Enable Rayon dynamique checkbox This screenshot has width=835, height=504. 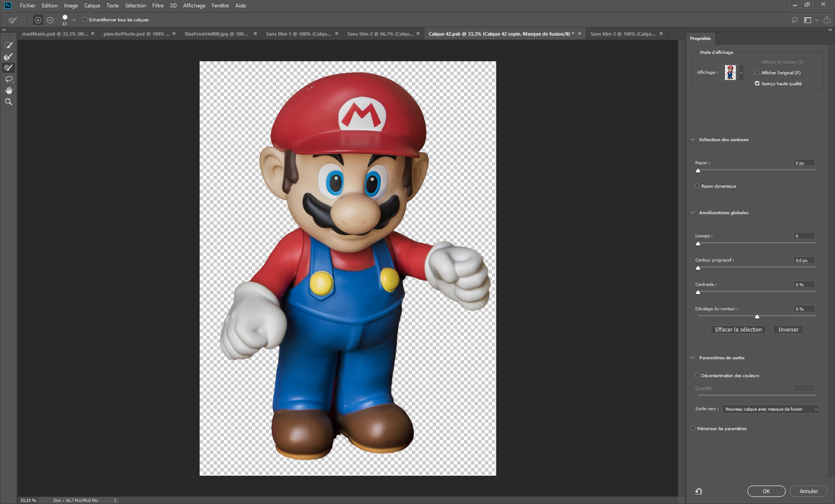click(x=697, y=186)
